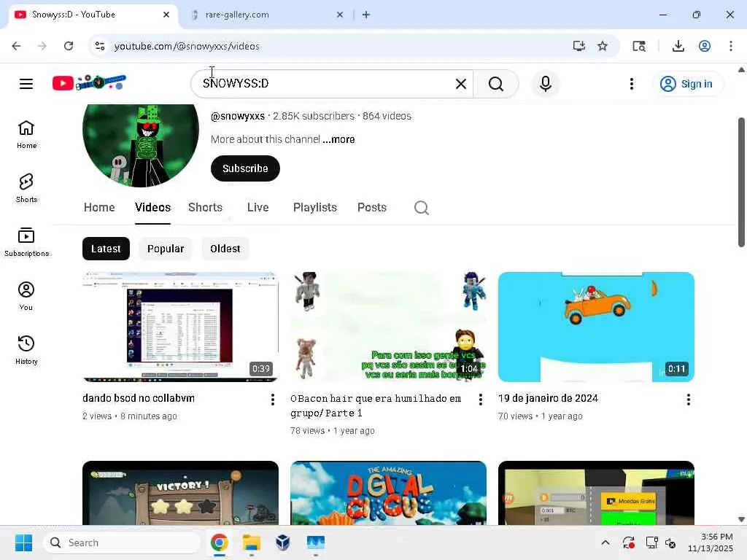Go back in browser
The image size is (747, 560).
pyautogui.click(x=16, y=46)
